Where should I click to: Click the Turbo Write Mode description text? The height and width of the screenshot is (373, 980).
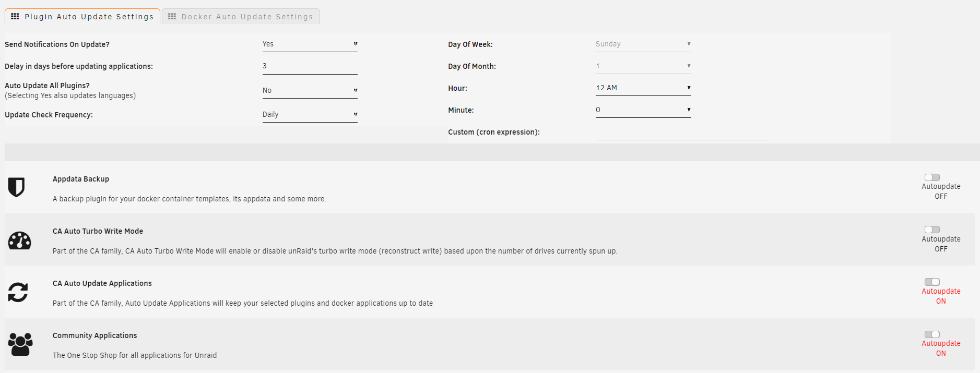335,251
